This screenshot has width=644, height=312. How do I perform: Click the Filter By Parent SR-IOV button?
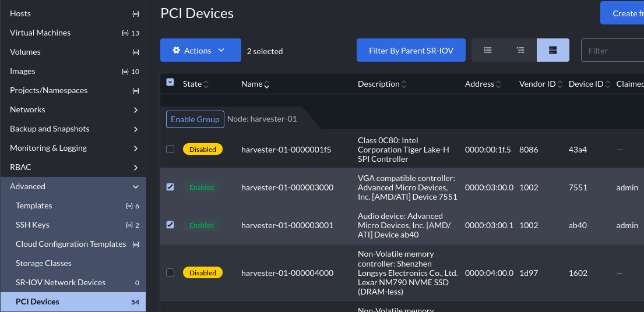[410, 51]
